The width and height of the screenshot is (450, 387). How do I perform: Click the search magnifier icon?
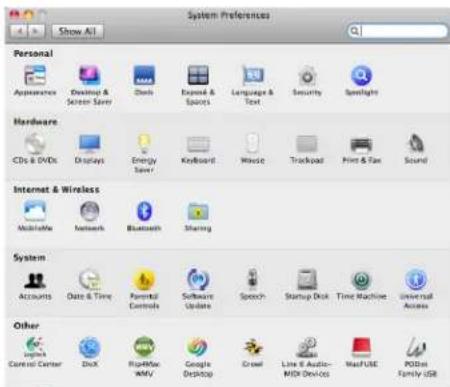[354, 31]
